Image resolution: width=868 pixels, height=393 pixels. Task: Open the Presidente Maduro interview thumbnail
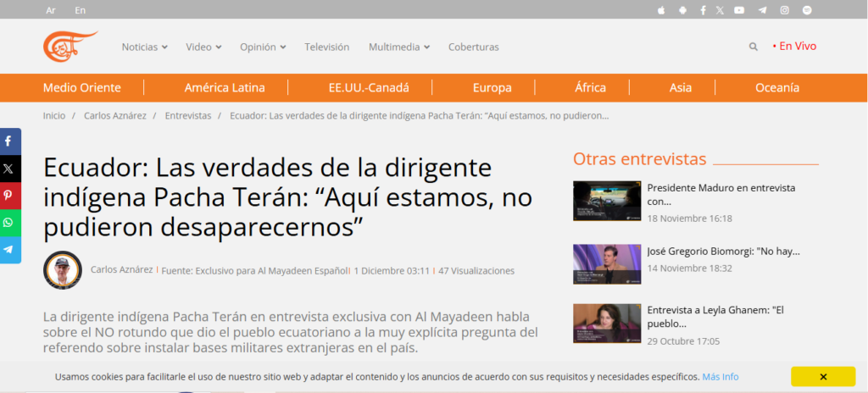coord(607,202)
